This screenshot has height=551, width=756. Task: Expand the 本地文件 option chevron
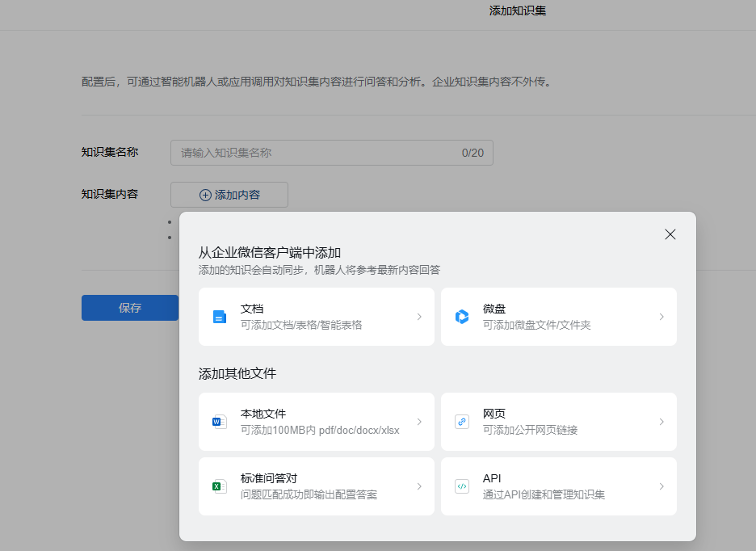coord(419,422)
